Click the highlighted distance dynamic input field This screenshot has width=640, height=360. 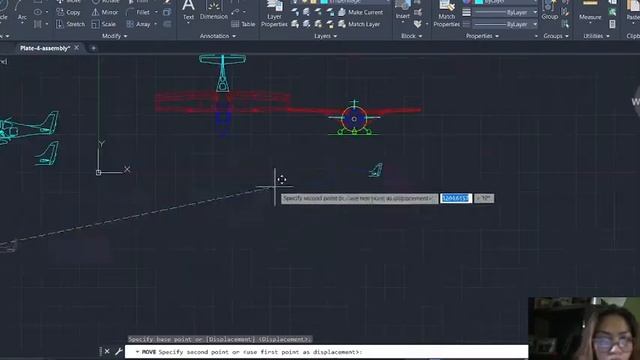[456, 198]
